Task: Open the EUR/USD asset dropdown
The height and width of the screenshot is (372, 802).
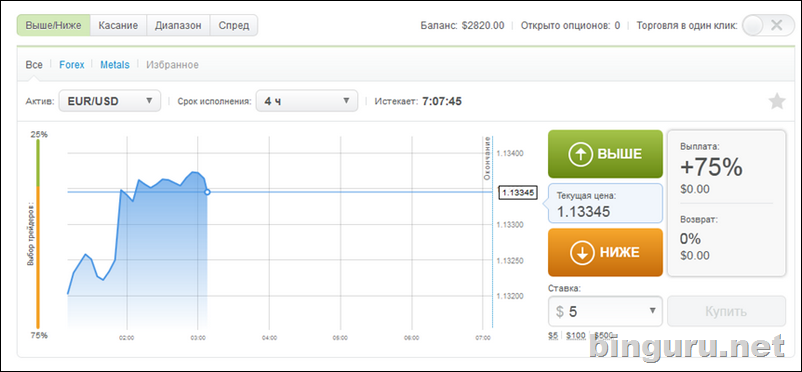Action: pos(110,101)
